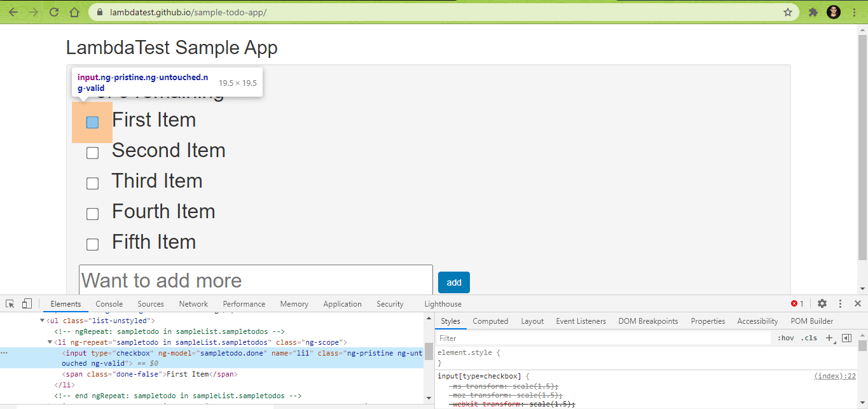Activate the inspect element picker tool

(x=10, y=304)
